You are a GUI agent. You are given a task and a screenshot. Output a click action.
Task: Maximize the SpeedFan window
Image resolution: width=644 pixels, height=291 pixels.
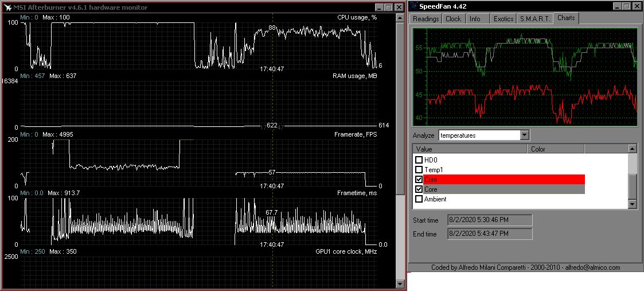627,6
